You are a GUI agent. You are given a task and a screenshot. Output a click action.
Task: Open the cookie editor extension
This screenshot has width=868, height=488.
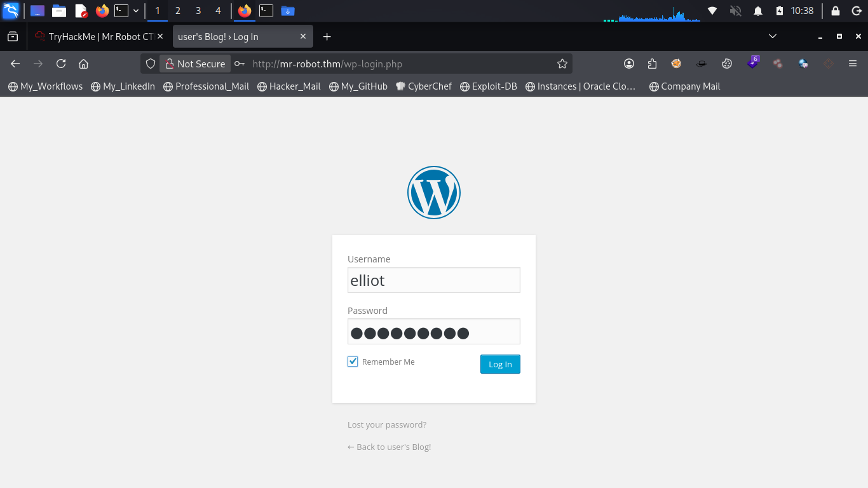point(727,64)
